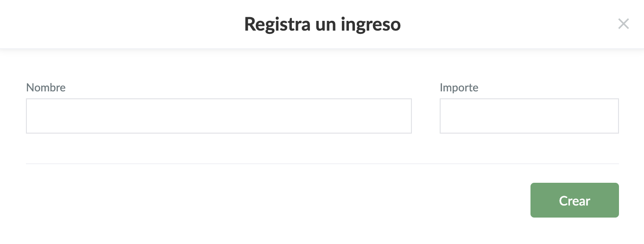Select the income amount input box
The height and width of the screenshot is (244, 644).
coord(529,116)
